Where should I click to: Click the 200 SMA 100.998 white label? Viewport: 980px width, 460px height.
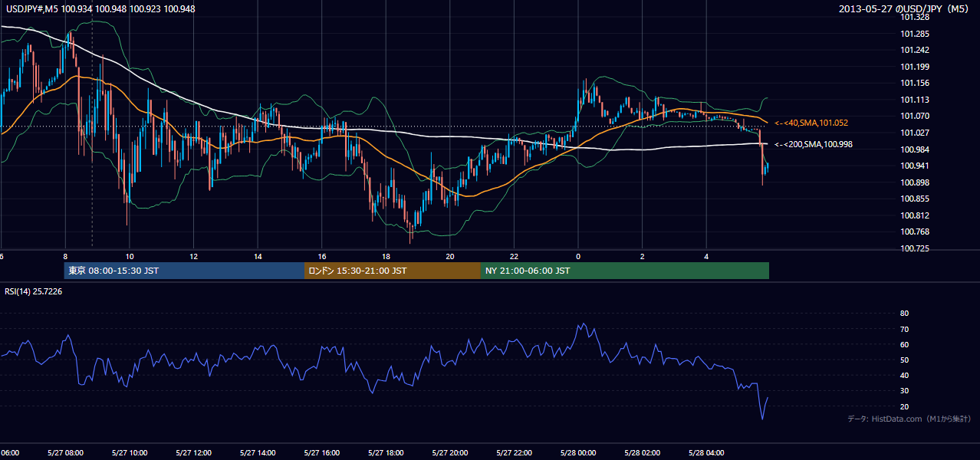point(813,144)
